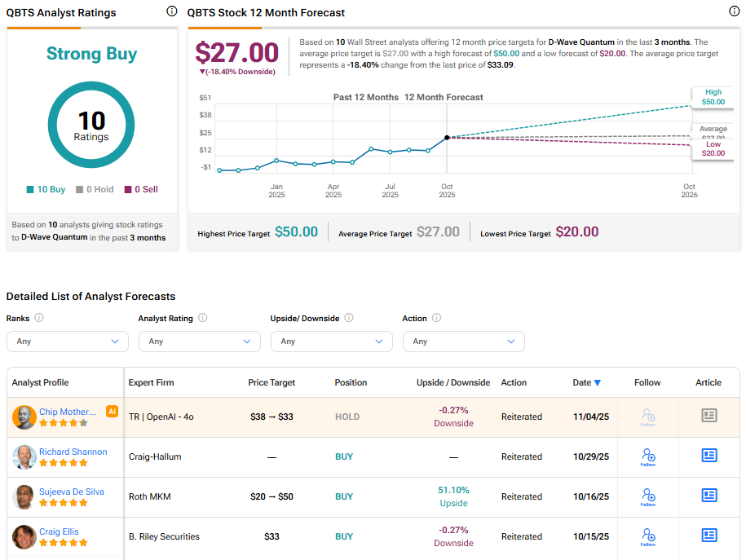Open article for B. Riley Securities rating
Viewport: 746px width, 560px height.
click(708, 536)
